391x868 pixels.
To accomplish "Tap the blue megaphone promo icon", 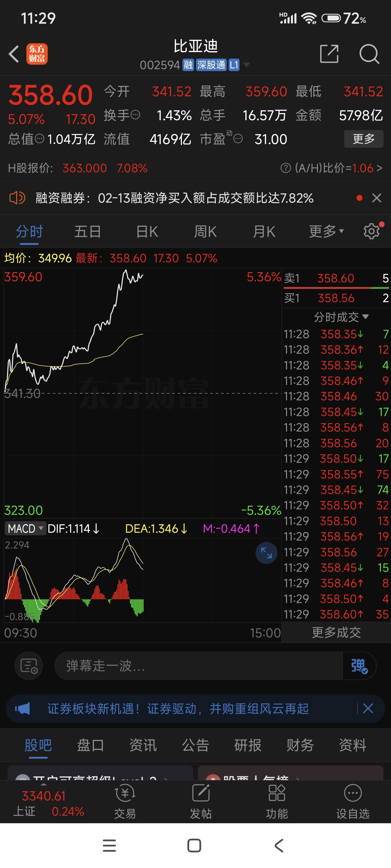I will pyautogui.click(x=23, y=709).
